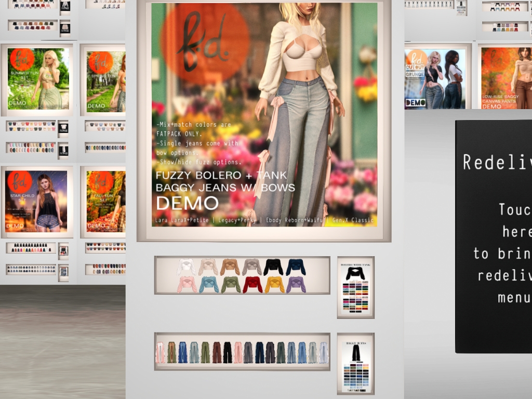
Task: Select the black baggy jeans
Action: tap(228, 352)
